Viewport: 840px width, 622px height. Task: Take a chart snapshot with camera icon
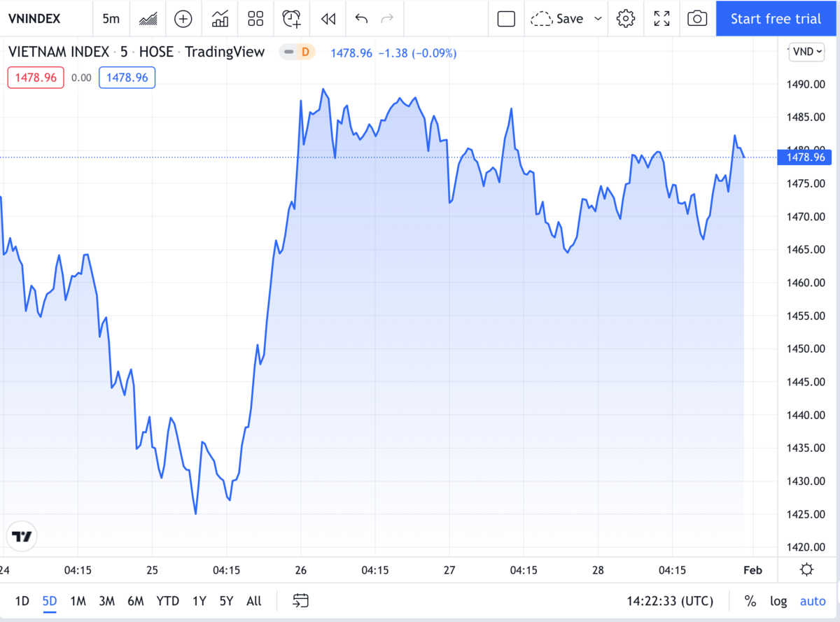(697, 18)
